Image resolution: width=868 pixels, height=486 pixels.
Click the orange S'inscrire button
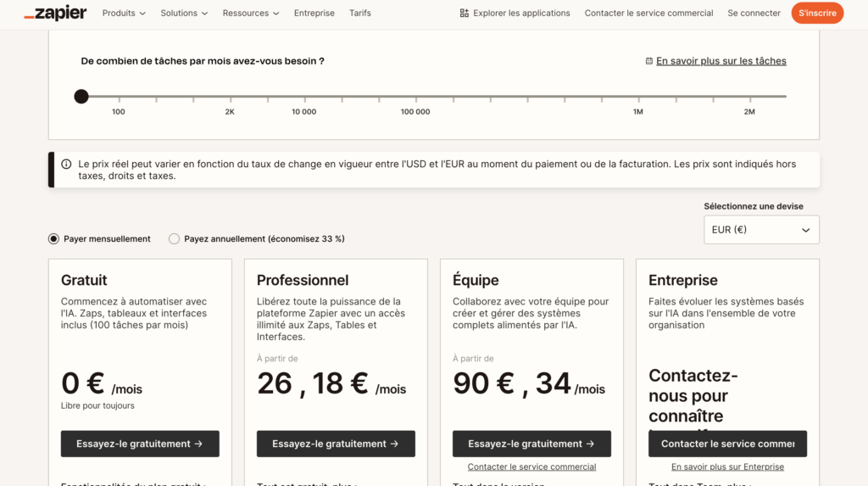coord(817,14)
